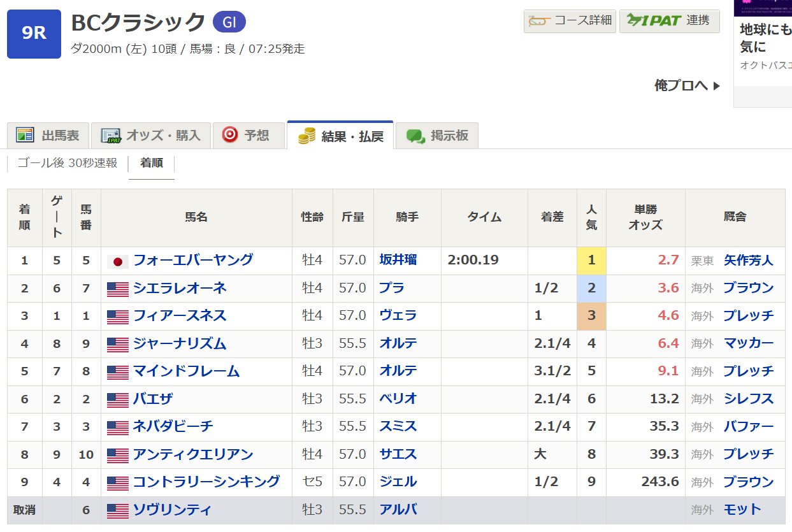Click US flag icon beside シエラレオーネ

point(118,289)
